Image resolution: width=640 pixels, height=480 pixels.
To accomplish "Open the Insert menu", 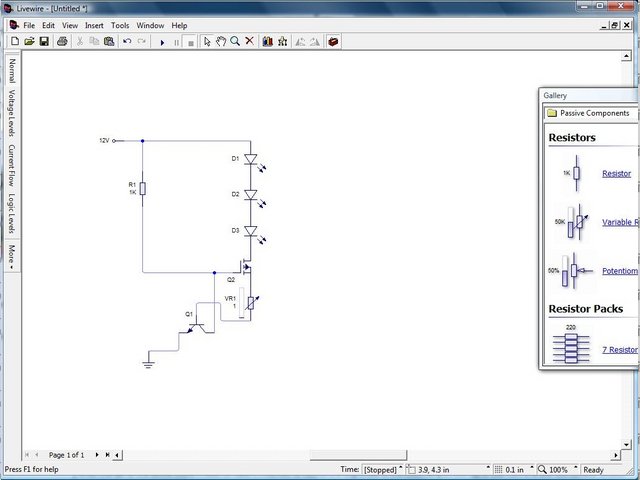I will click(94, 25).
